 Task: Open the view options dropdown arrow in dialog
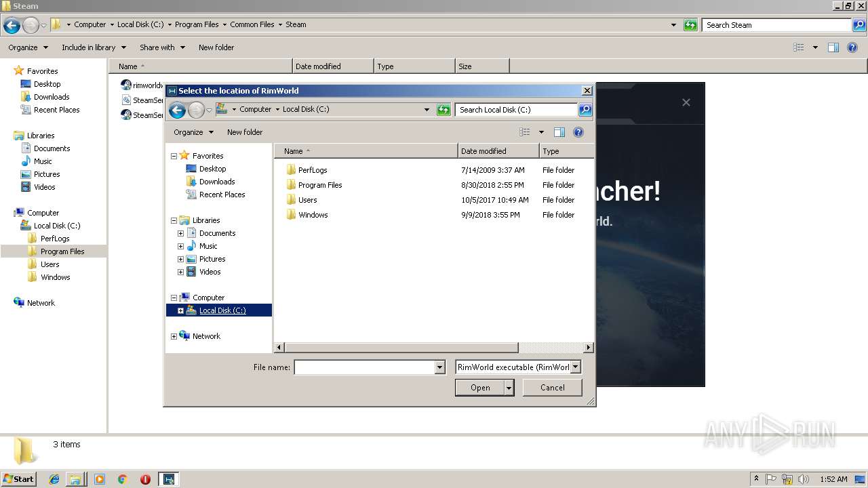[x=541, y=132]
